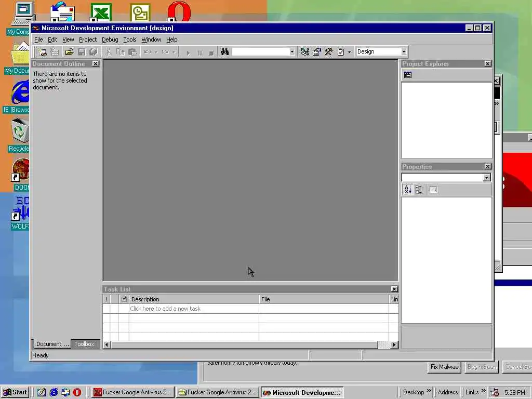Open the Project menu
532x399 pixels.
88,39
